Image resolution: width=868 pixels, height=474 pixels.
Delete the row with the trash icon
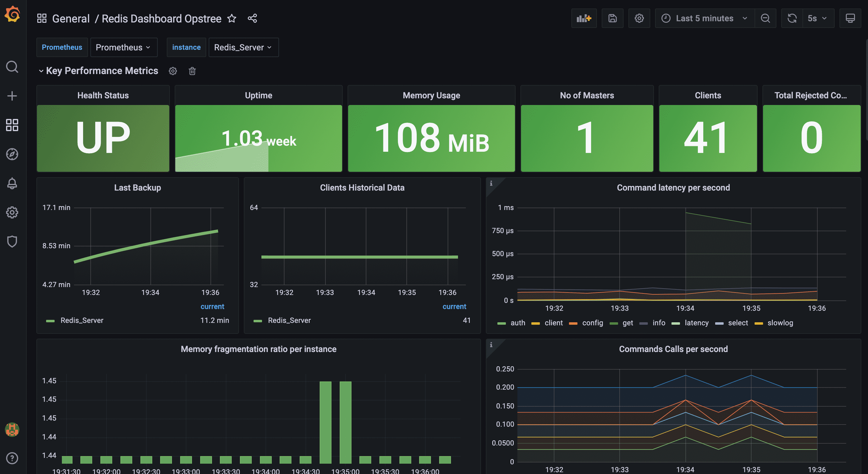(x=192, y=71)
